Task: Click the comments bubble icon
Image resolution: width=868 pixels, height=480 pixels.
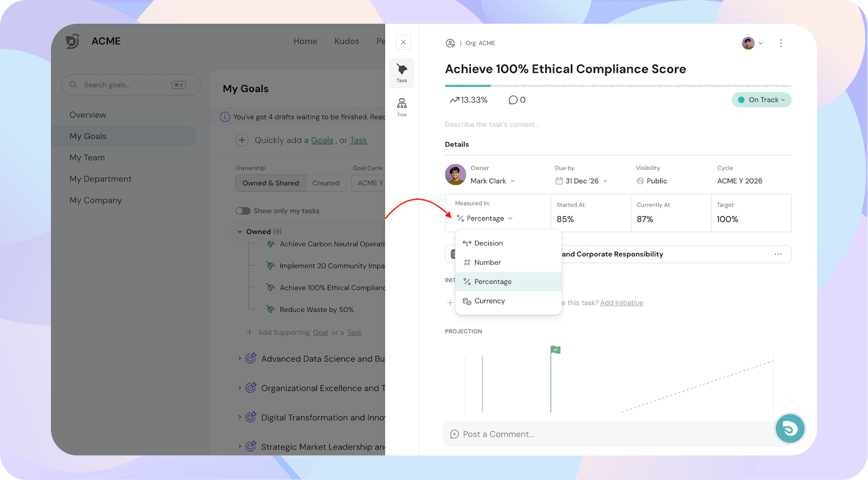Action: (513, 100)
